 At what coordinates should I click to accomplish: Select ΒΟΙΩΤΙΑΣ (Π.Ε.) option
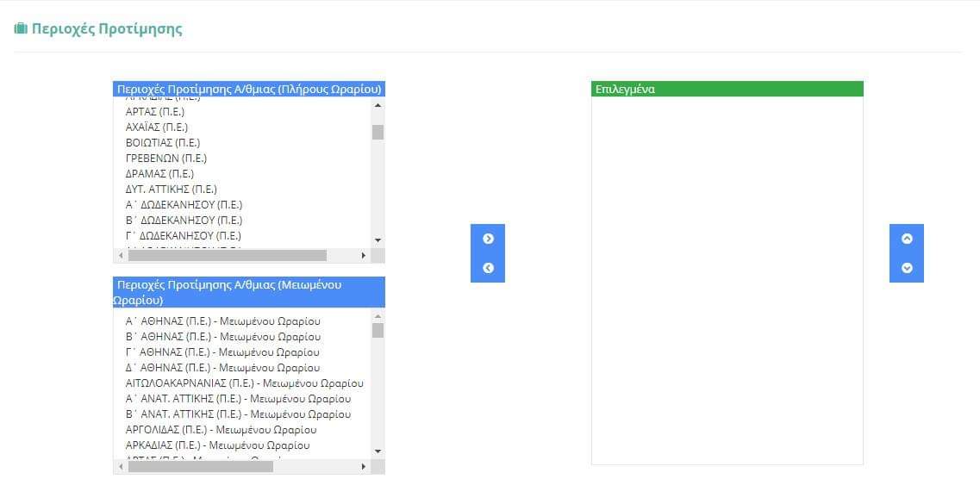[163, 143]
